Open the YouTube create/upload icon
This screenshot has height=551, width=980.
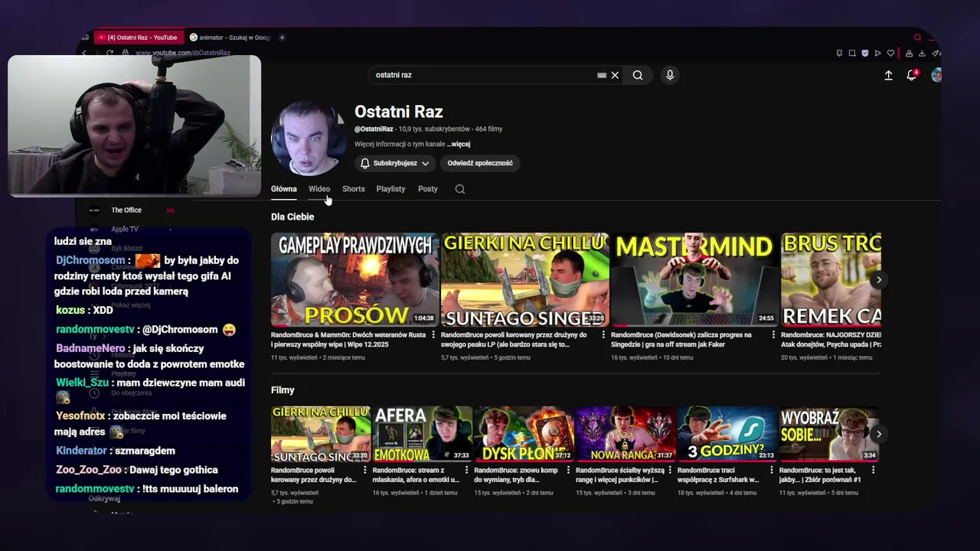click(x=888, y=75)
